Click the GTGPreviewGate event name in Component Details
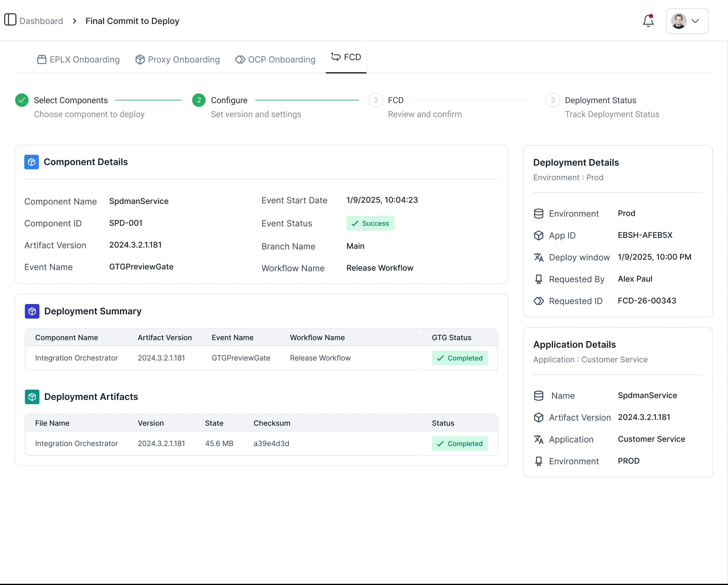This screenshot has height=585, width=728. click(141, 267)
